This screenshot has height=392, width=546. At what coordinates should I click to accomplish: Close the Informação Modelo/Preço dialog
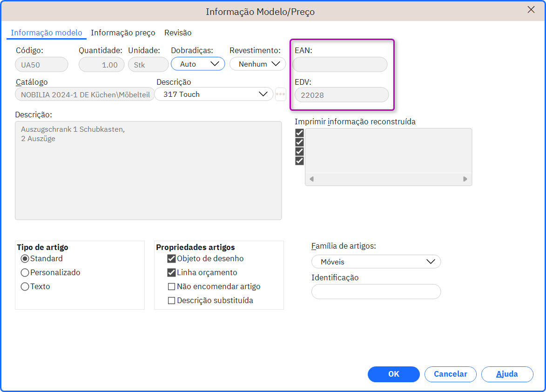click(531, 10)
